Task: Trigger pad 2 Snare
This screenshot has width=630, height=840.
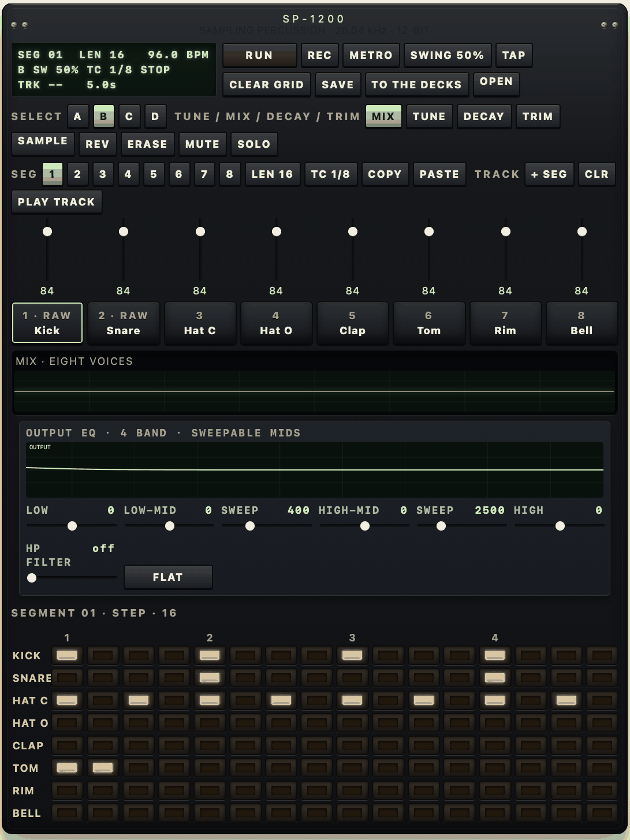Action: click(x=124, y=323)
